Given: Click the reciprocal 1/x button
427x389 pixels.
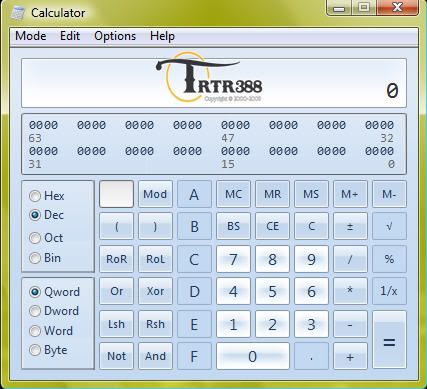Looking at the screenshot, I should click(389, 291).
